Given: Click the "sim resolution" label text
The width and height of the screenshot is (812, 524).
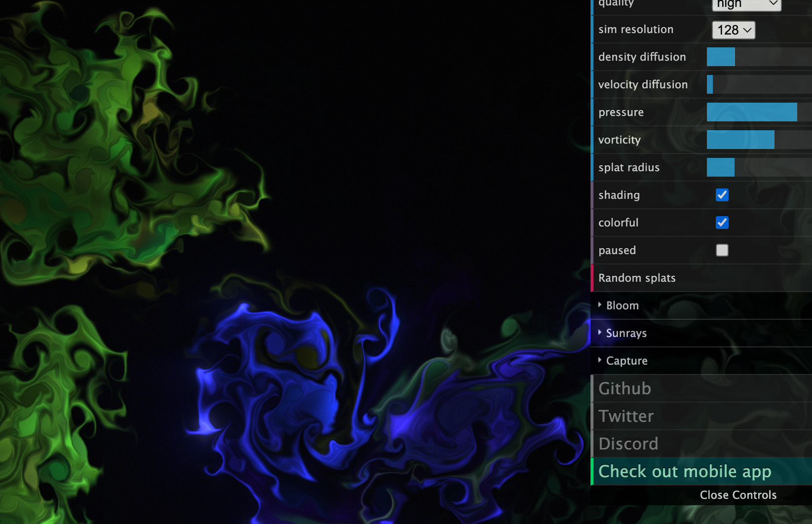Looking at the screenshot, I should 636,30.
